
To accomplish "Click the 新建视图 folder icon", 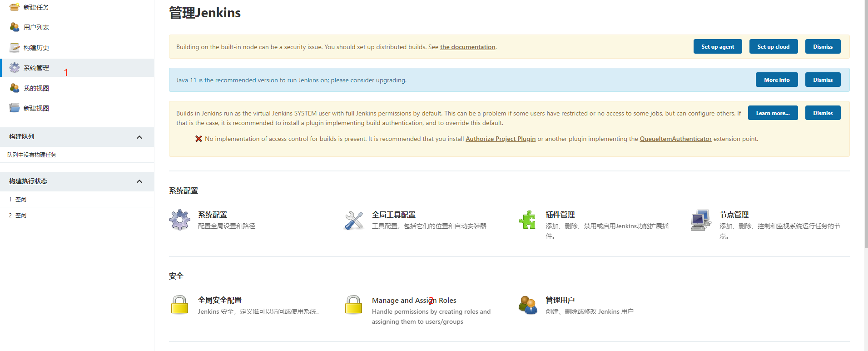I will coord(15,108).
